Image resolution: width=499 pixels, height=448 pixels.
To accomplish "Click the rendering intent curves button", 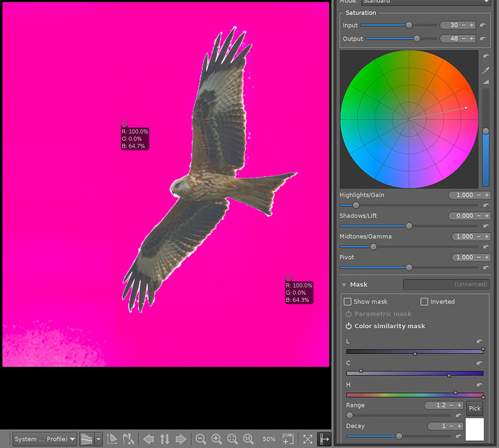I will tap(87, 439).
